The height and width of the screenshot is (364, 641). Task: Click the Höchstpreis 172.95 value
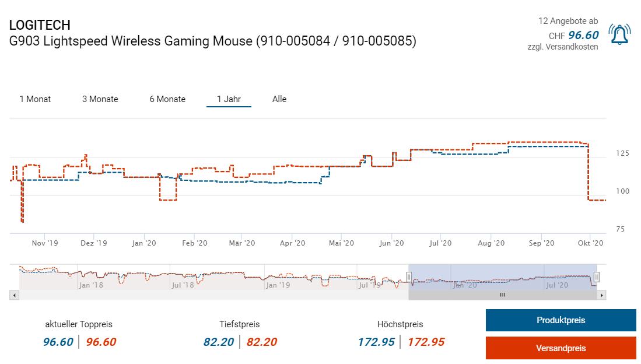point(376,342)
